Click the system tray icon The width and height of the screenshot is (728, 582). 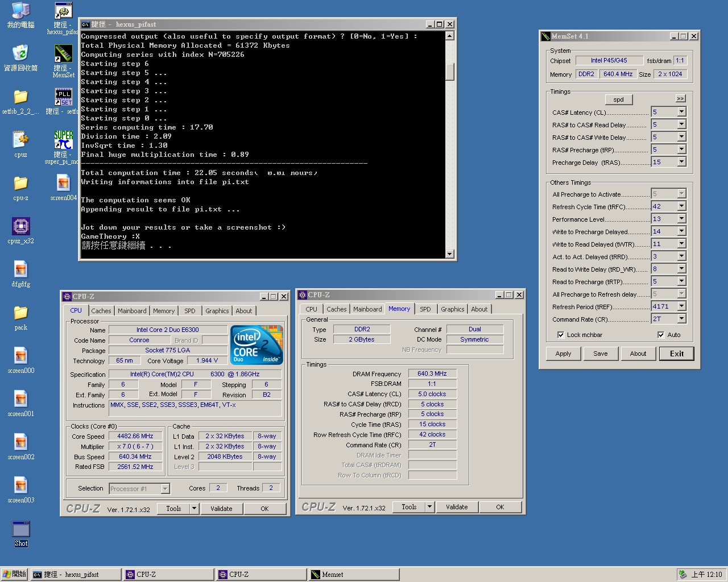pyautogui.click(x=682, y=575)
